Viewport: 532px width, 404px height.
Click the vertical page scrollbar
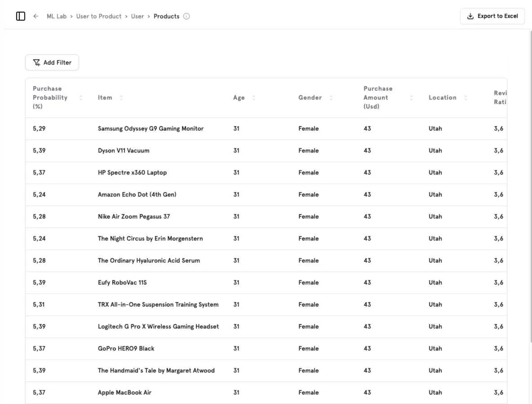[x=530, y=186]
